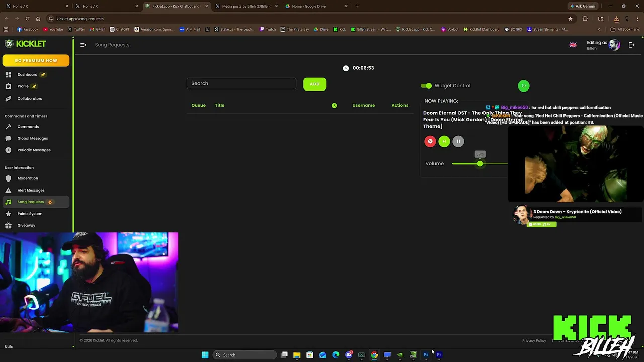Change language via UK flag icon
This screenshot has height=362, width=644.
click(573, 45)
